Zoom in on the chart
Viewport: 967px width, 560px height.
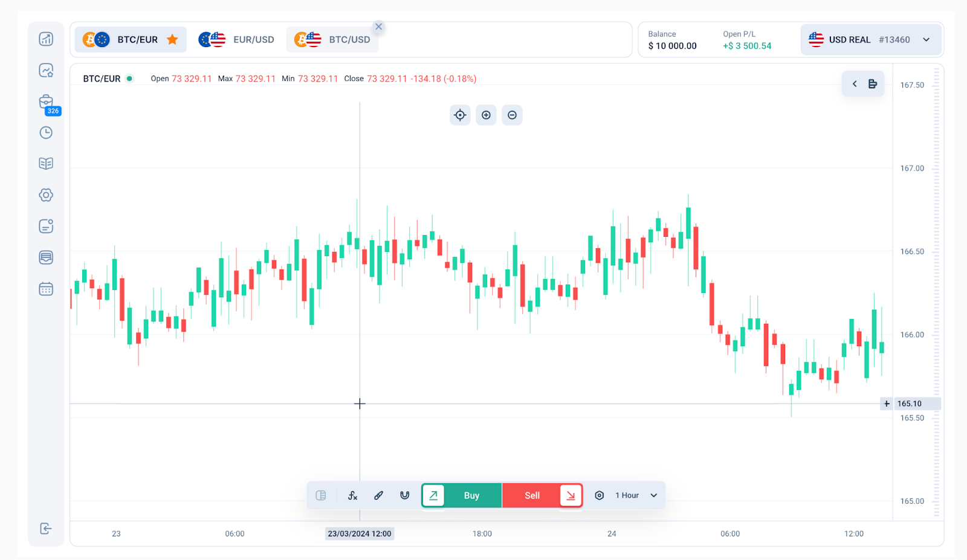(486, 115)
